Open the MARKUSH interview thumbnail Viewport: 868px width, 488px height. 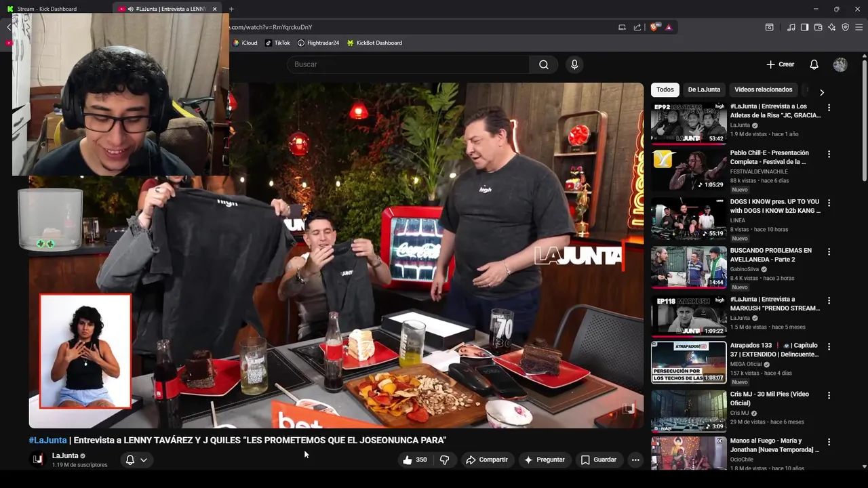688,317
